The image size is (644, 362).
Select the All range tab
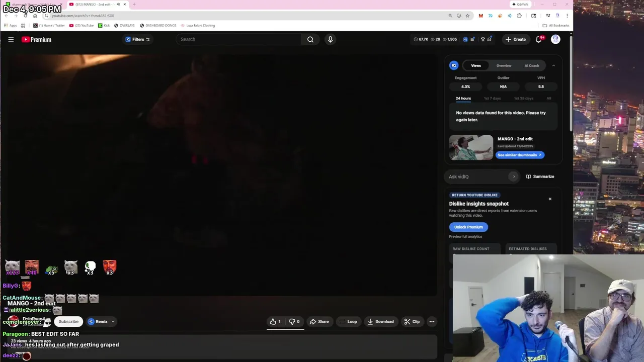click(x=549, y=99)
